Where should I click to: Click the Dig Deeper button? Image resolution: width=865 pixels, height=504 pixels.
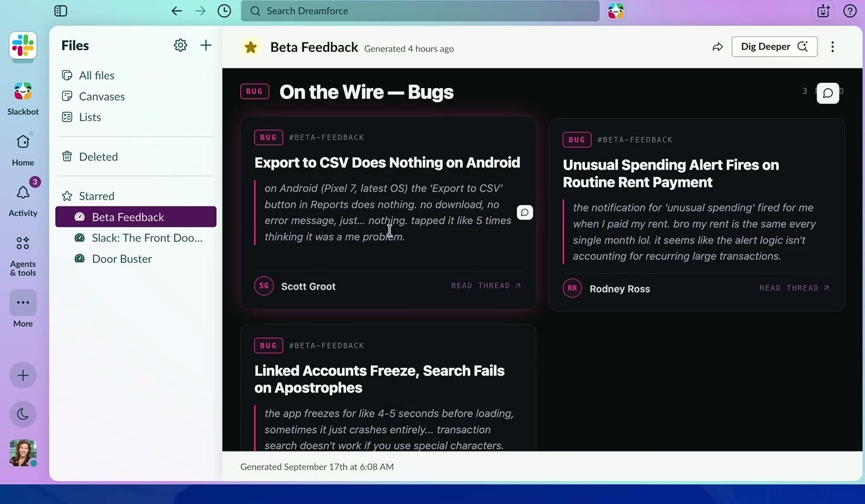coord(774,47)
